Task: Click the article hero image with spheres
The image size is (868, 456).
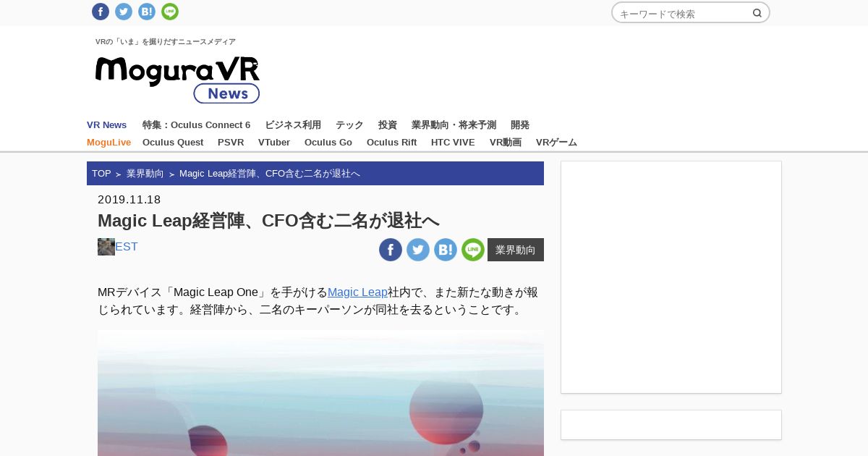Action: (320, 393)
